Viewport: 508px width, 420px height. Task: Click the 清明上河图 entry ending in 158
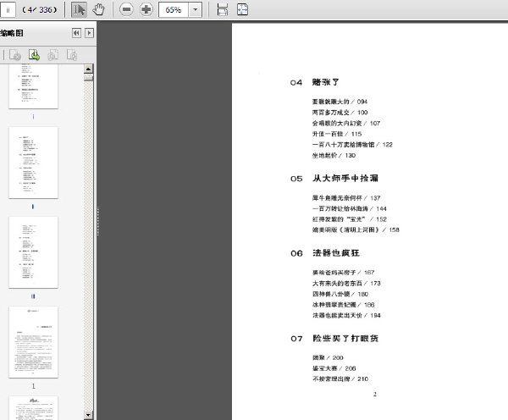(x=356, y=229)
